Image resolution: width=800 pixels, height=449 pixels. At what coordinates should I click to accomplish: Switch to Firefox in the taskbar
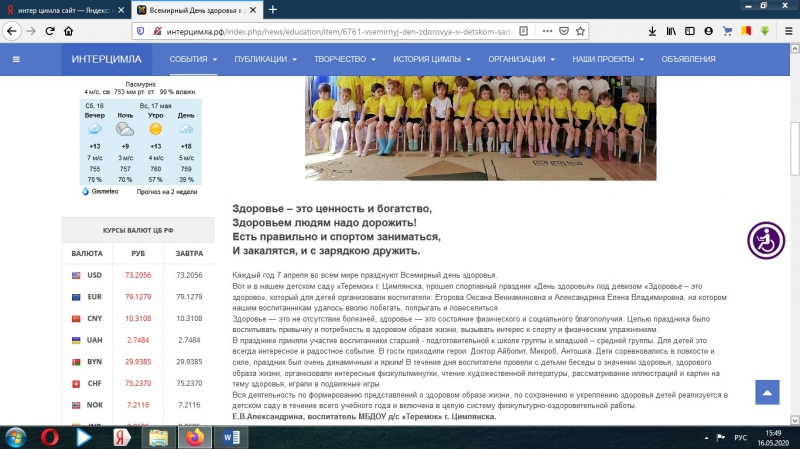pos(194,437)
